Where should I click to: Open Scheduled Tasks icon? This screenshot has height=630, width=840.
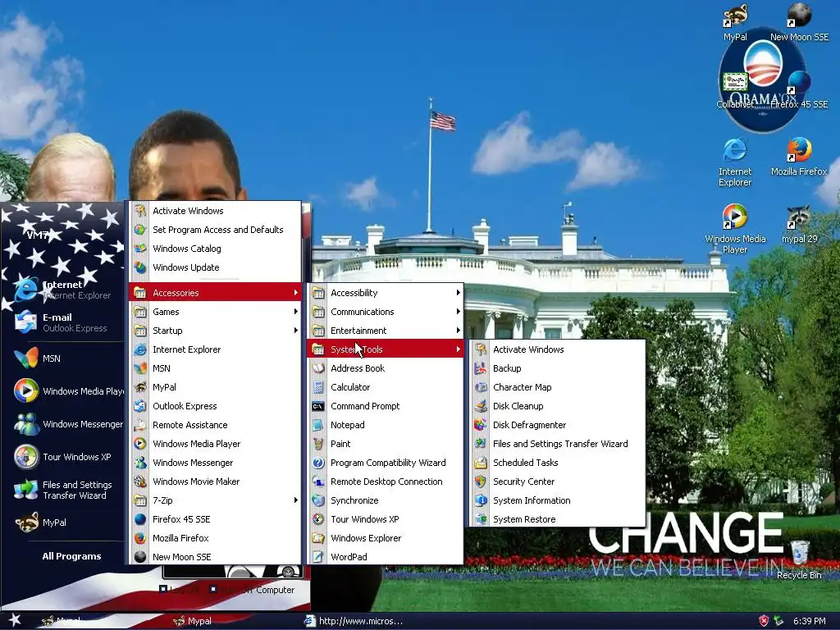coord(481,463)
